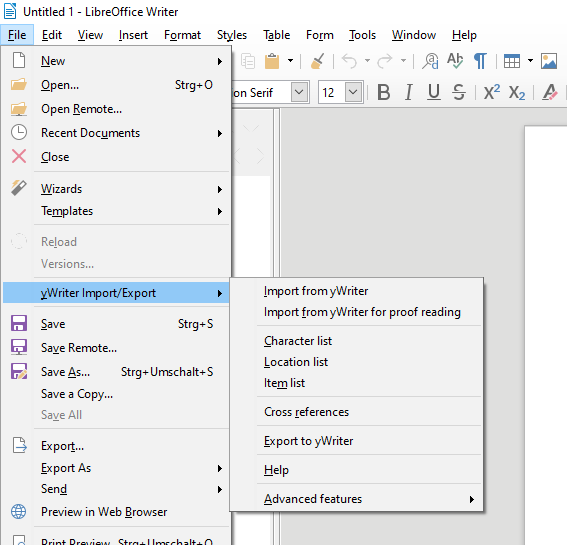Open the Edit menu
The height and width of the screenshot is (545, 567).
point(52,35)
